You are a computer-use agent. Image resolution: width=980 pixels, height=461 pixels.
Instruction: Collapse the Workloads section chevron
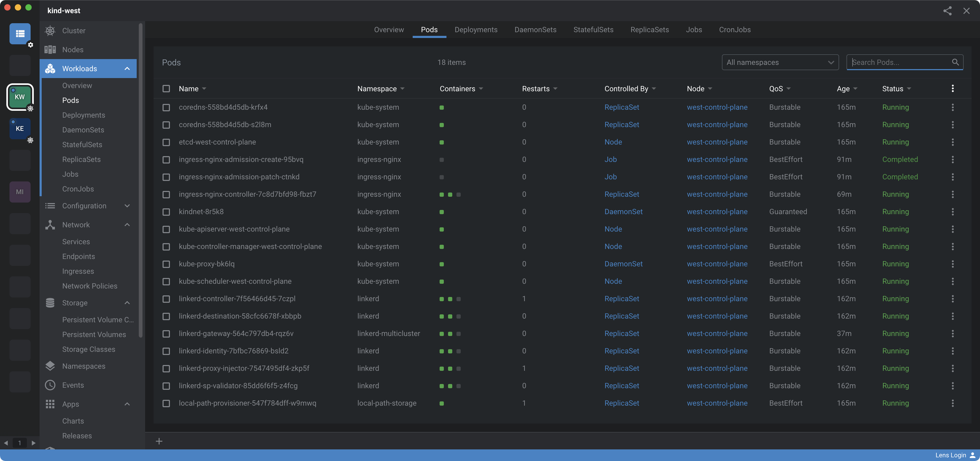click(x=127, y=69)
